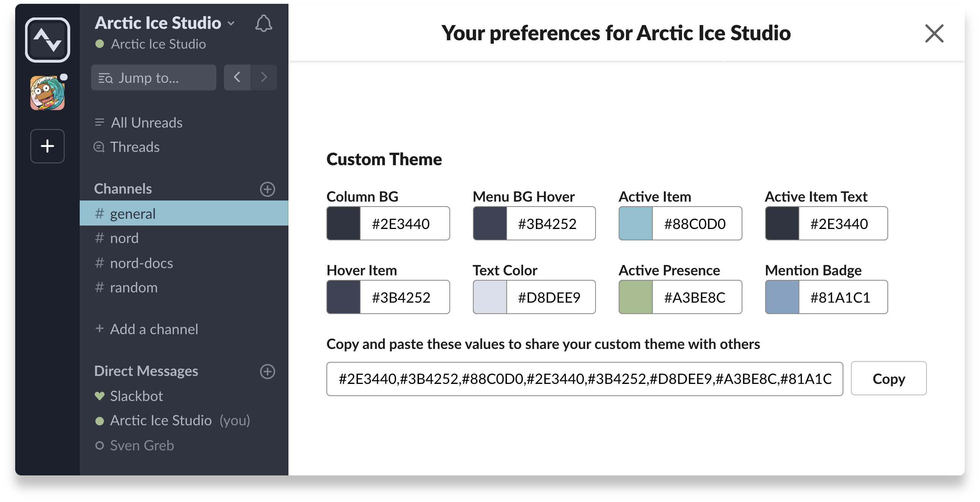Open the Threads view

(x=134, y=147)
